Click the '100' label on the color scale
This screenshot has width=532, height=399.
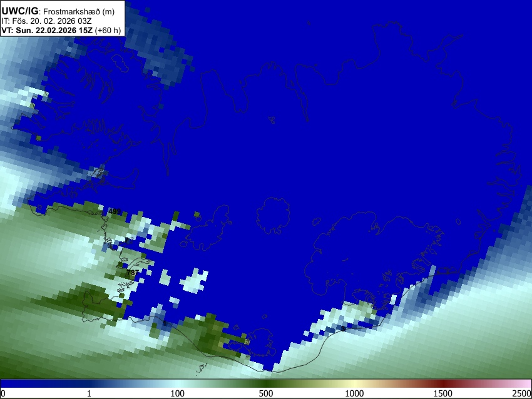(178, 393)
